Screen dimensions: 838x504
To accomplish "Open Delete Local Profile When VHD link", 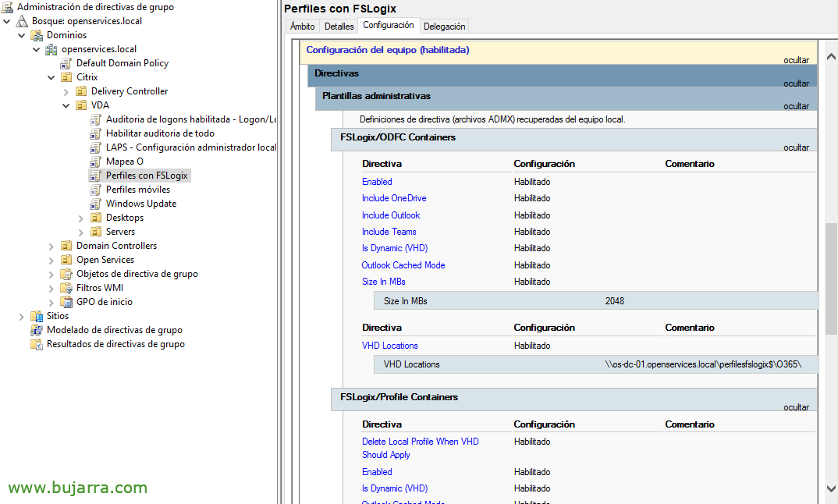I will pos(420,448).
